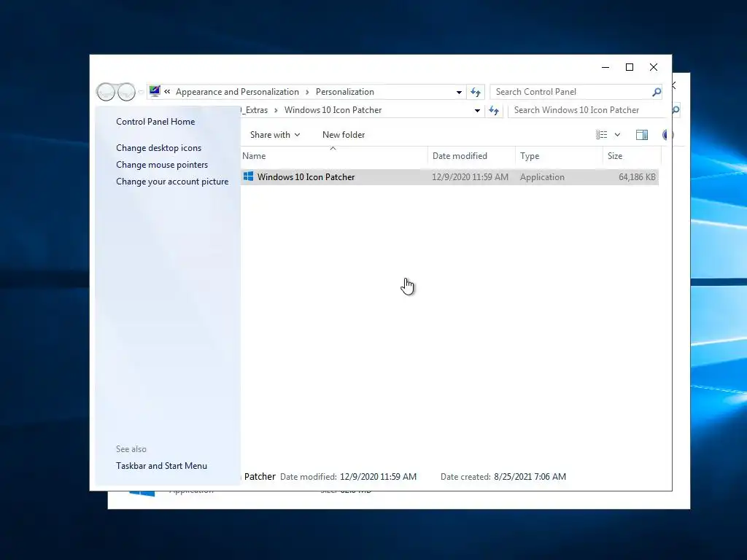747x560 pixels.
Task: Click the Personalization breadcrumb
Action: coord(345,92)
